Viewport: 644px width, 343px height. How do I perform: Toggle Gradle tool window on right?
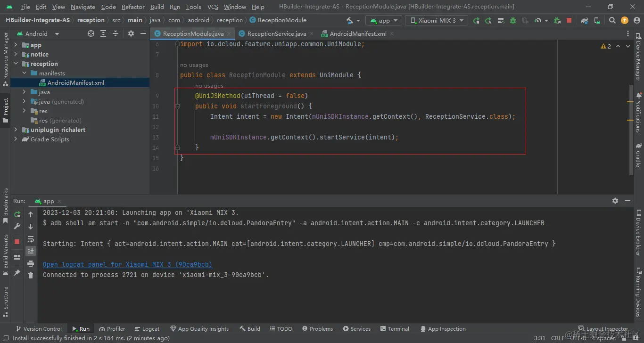[638, 155]
